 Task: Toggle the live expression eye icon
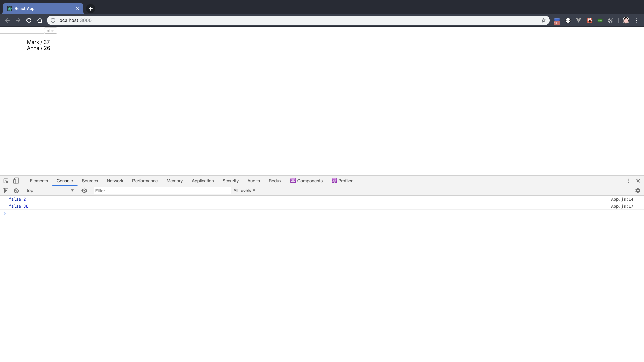(x=84, y=191)
